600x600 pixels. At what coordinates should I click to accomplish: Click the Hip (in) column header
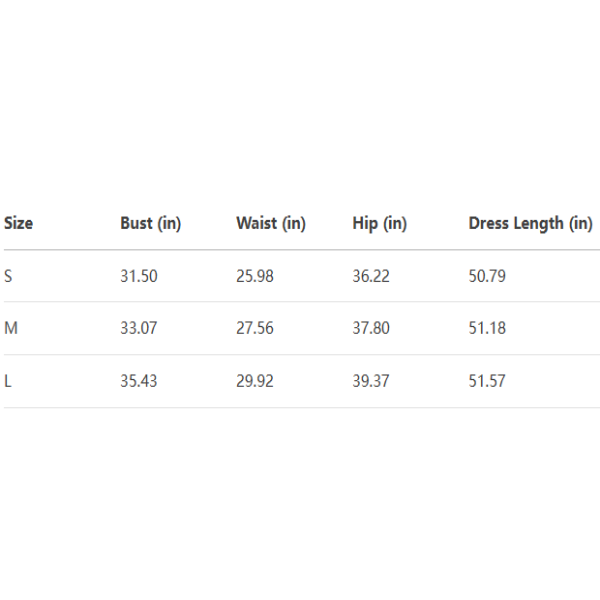click(x=379, y=223)
